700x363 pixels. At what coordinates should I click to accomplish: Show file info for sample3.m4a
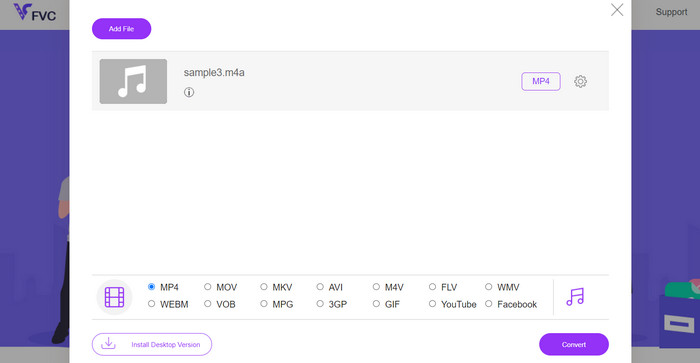pos(189,92)
